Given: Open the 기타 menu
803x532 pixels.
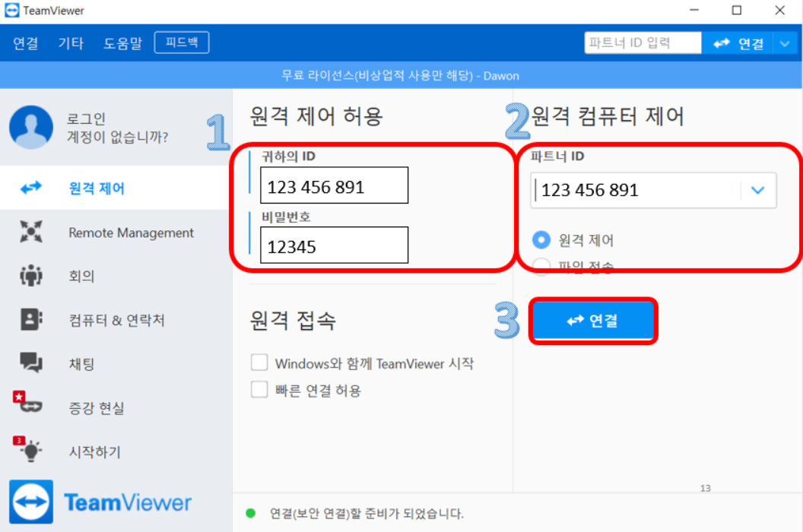Looking at the screenshot, I should pos(71,43).
